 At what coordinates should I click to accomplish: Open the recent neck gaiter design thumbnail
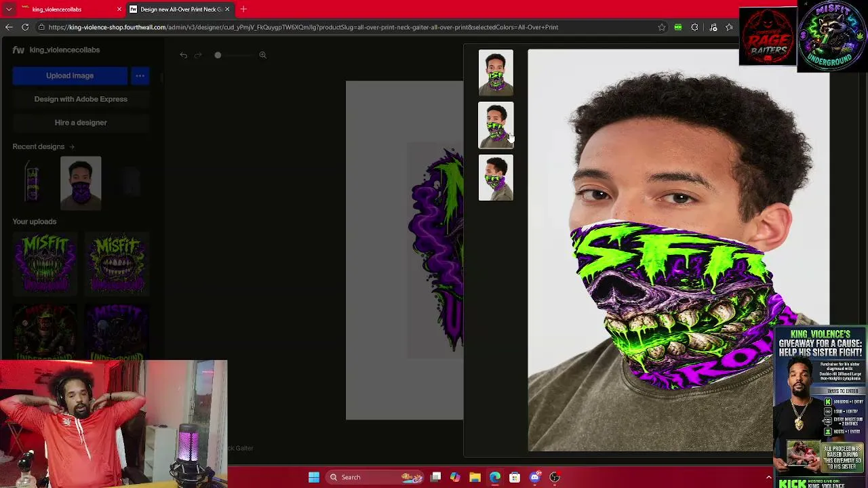tap(81, 183)
